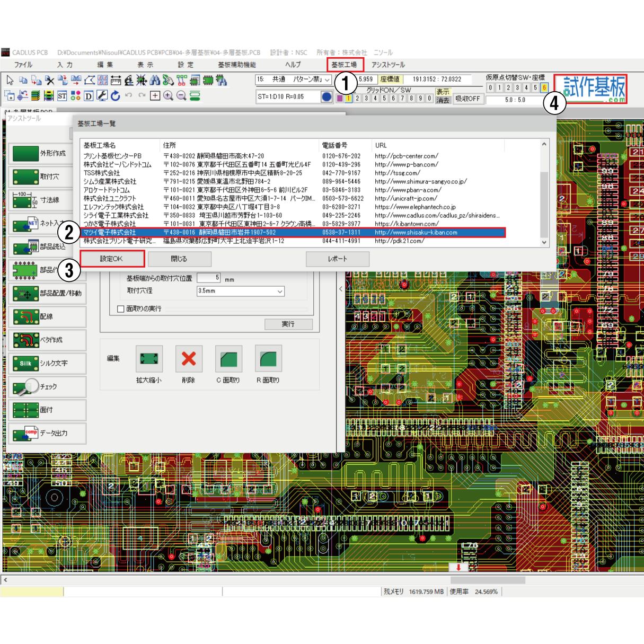Screen dimensions: 644x644
Task: Click the 実行 button
Action: (x=288, y=324)
